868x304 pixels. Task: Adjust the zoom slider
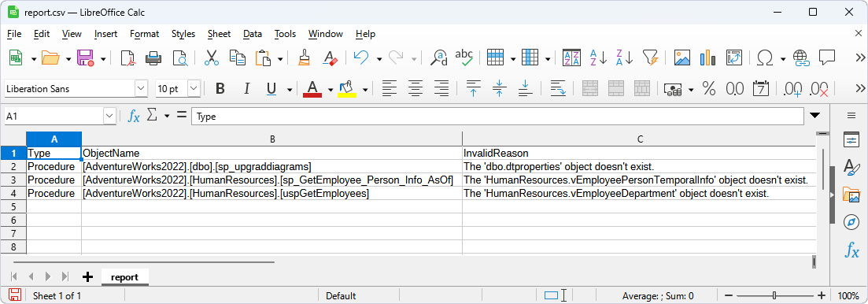pos(774,295)
